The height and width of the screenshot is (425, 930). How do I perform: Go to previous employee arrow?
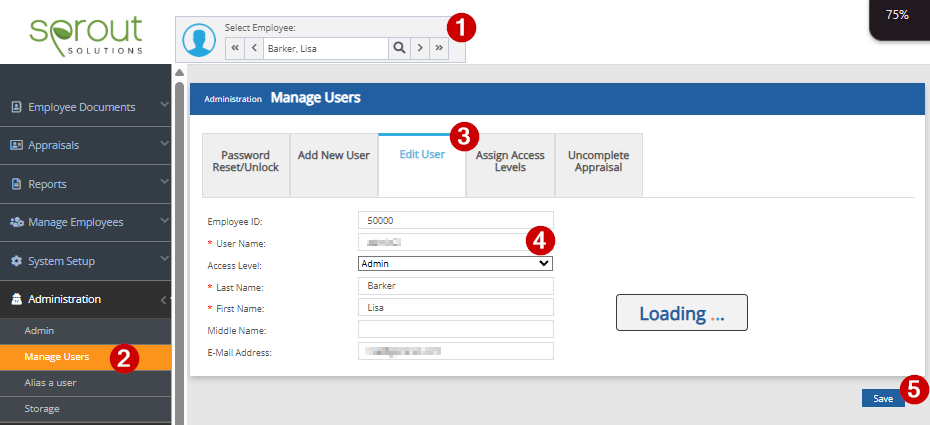(253, 48)
